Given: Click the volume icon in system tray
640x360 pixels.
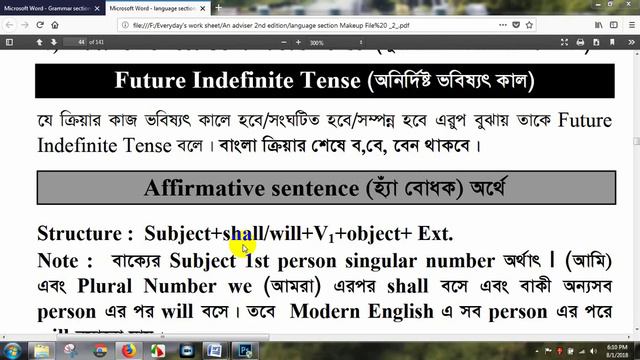Looking at the screenshot, I should 593,351.
